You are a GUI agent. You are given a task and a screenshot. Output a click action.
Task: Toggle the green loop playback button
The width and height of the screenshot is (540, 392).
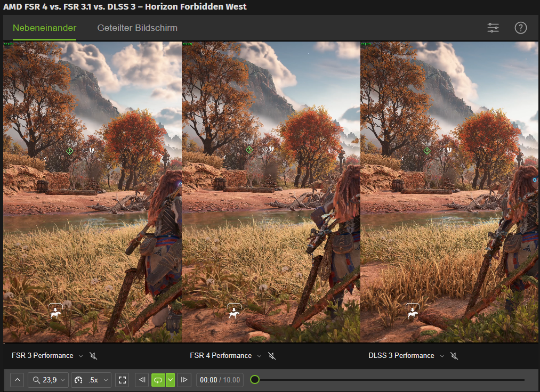(x=158, y=380)
